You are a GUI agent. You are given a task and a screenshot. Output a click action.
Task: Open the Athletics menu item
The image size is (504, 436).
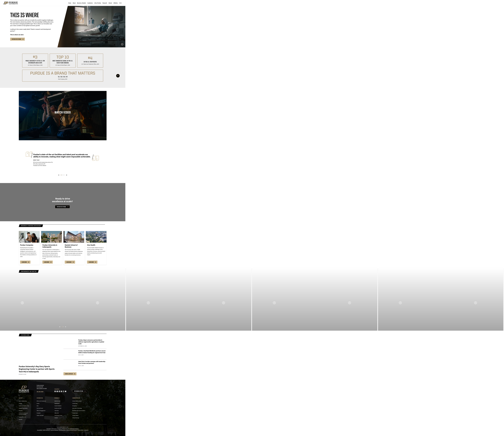(x=116, y=3)
